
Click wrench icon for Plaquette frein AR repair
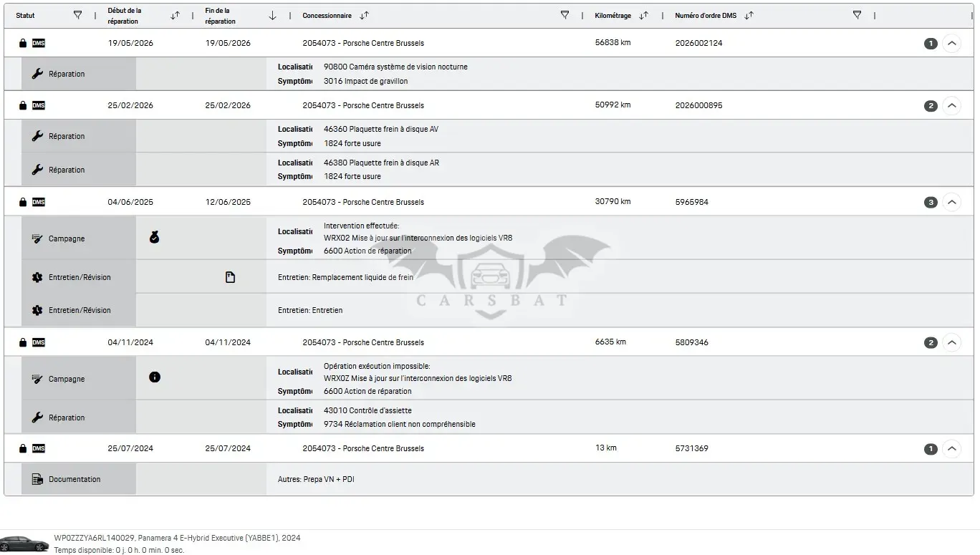point(37,170)
